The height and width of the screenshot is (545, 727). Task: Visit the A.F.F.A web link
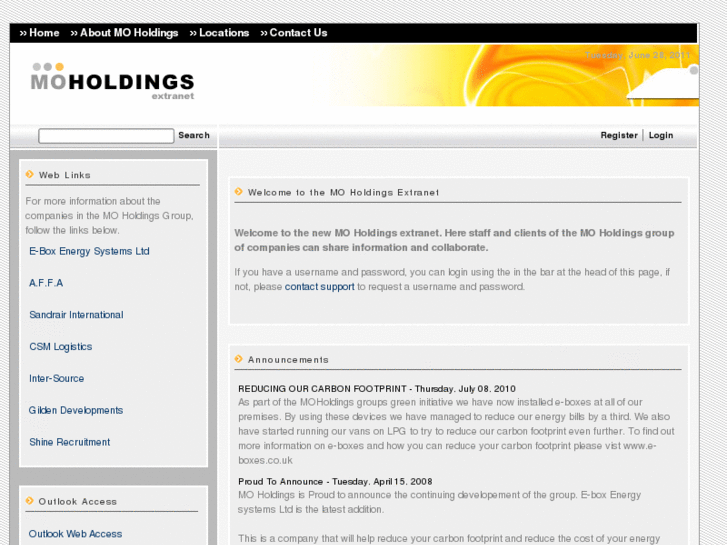(46, 283)
